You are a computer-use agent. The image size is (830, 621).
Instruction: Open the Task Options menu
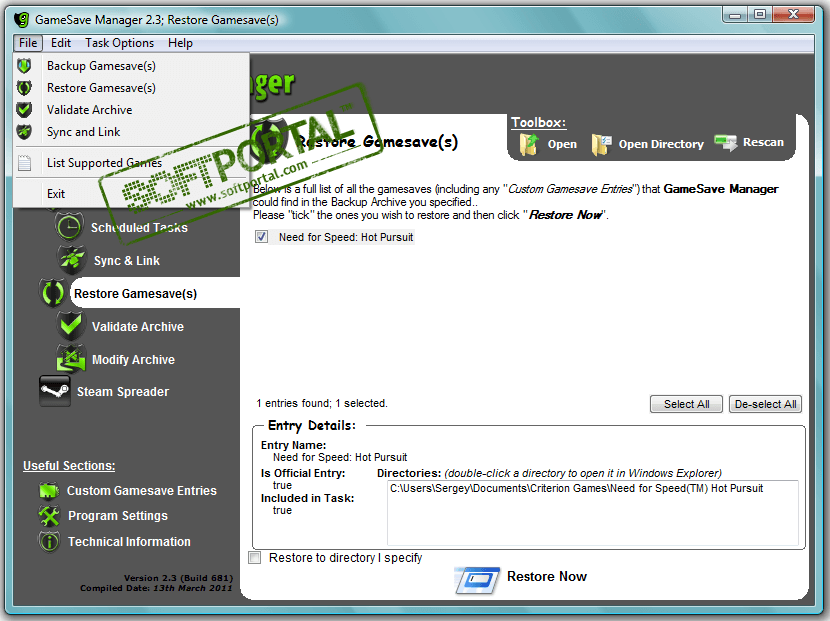pos(120,43)
